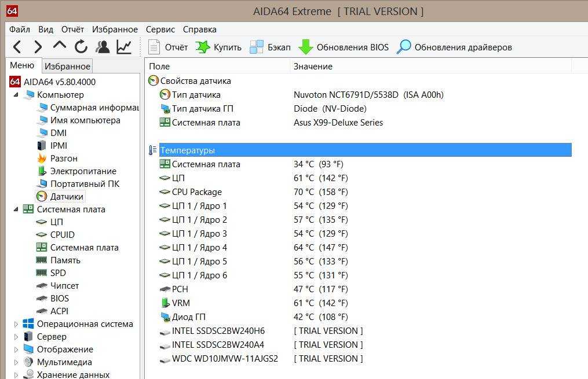Click Обновления драйверов button
Image resolution: width=588 pixels, height=379 pixels.
[454, 47]
